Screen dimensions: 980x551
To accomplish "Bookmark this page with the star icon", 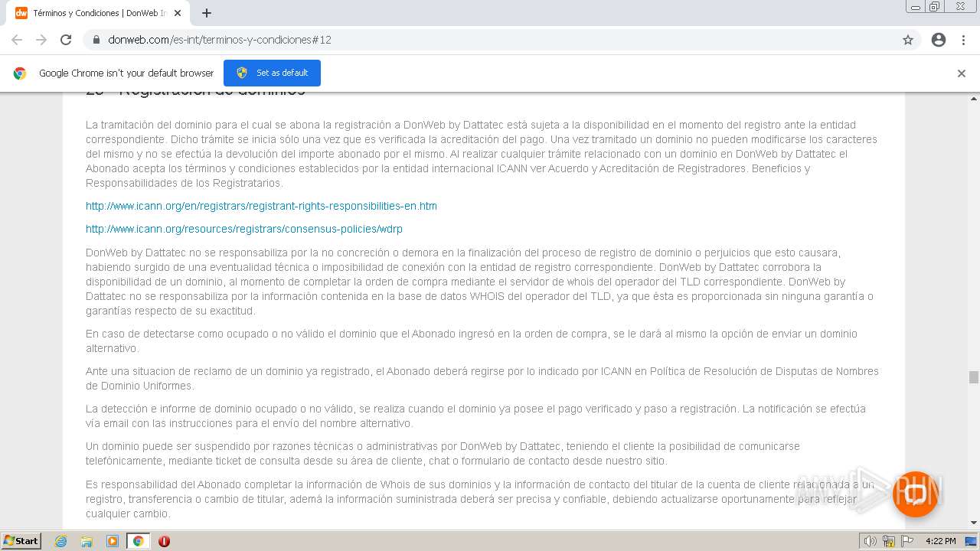I will pyautogui.click(x=908, y=40).
